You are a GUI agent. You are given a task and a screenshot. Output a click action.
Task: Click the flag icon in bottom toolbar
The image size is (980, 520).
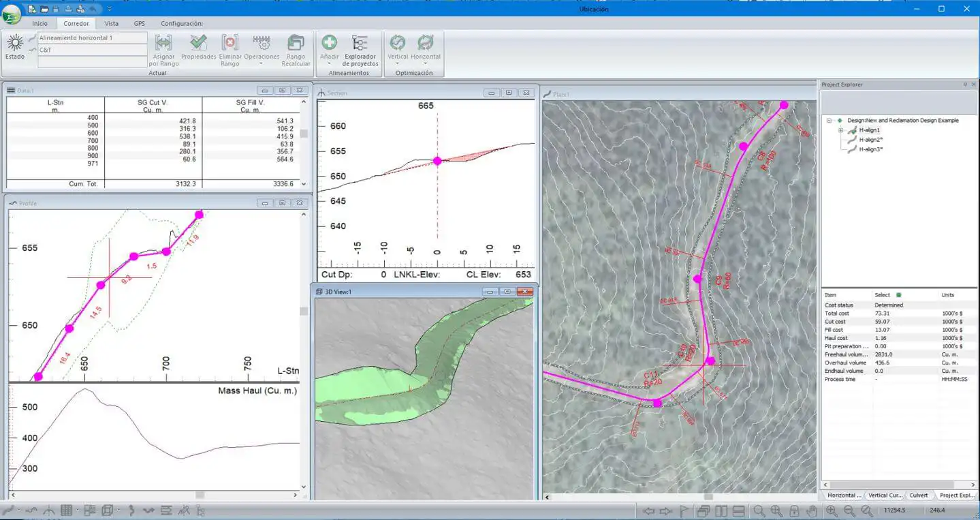pyautogui.click(x=684, y=510)
